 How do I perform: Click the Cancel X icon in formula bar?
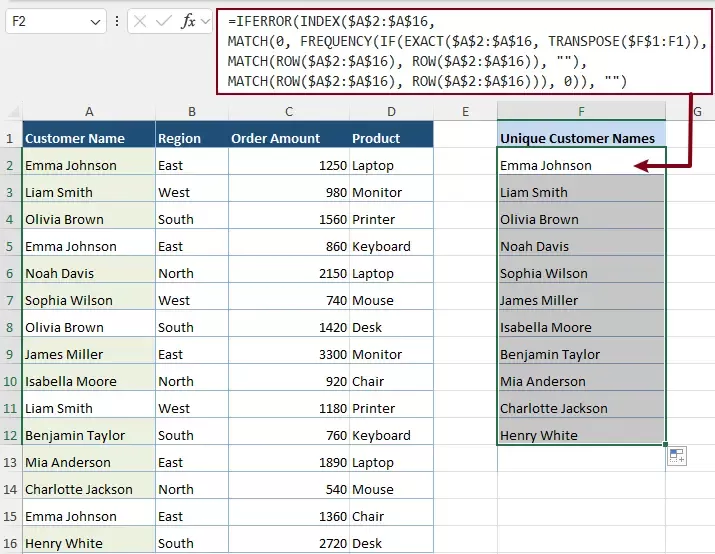coord(140,21)
